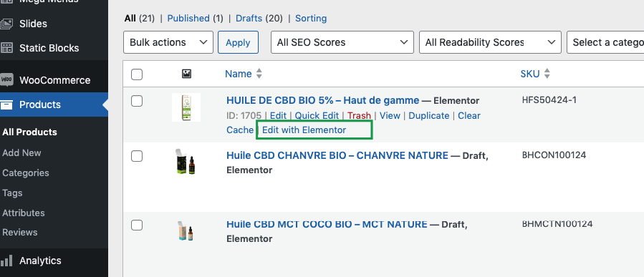Open the Bulk actions dropdown
644x277 pixels.
click(x=168, y=42)
